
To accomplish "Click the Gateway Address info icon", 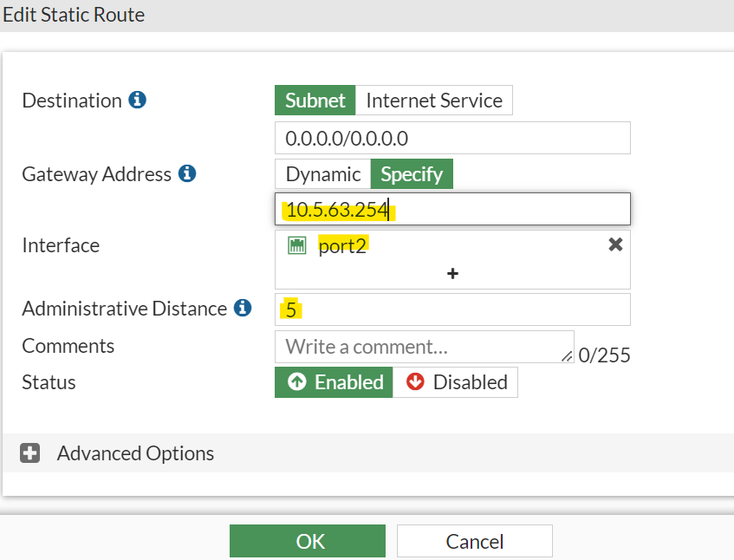I will tap(186, 173).
